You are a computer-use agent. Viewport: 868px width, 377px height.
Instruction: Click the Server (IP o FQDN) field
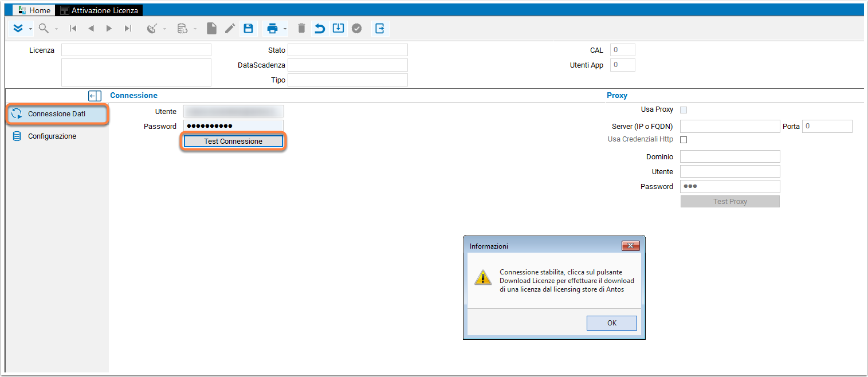730,126
